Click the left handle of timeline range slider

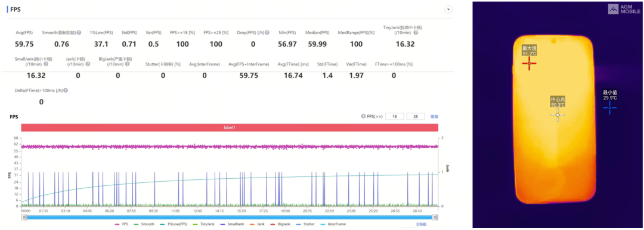point(23,217)
